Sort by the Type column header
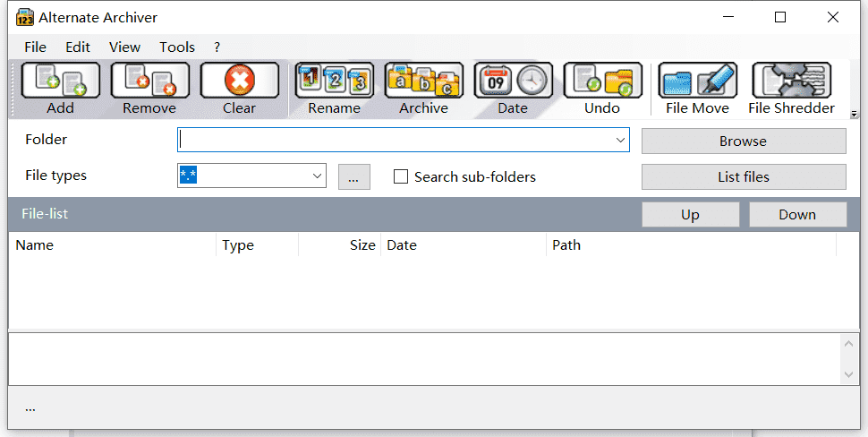Screen dimensions: 868x437 coord(258,244)
